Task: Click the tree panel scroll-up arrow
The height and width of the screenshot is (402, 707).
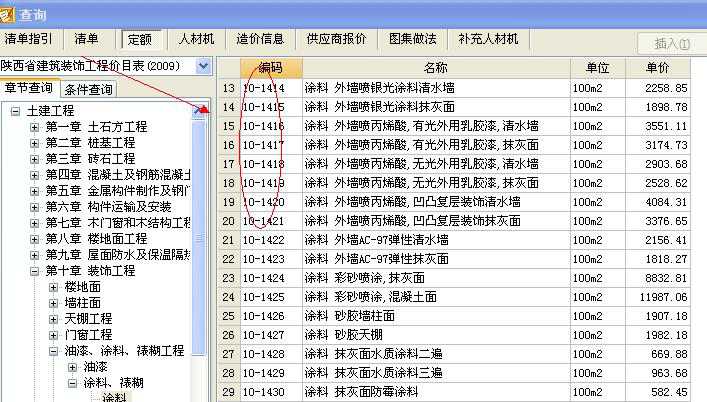Action: pyautogui.click(x=200, y=112)
